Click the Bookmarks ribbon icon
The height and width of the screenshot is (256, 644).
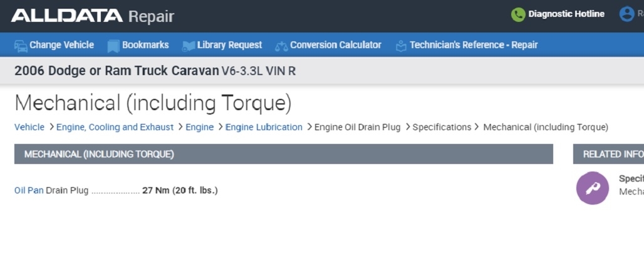(x=113, y=46)
